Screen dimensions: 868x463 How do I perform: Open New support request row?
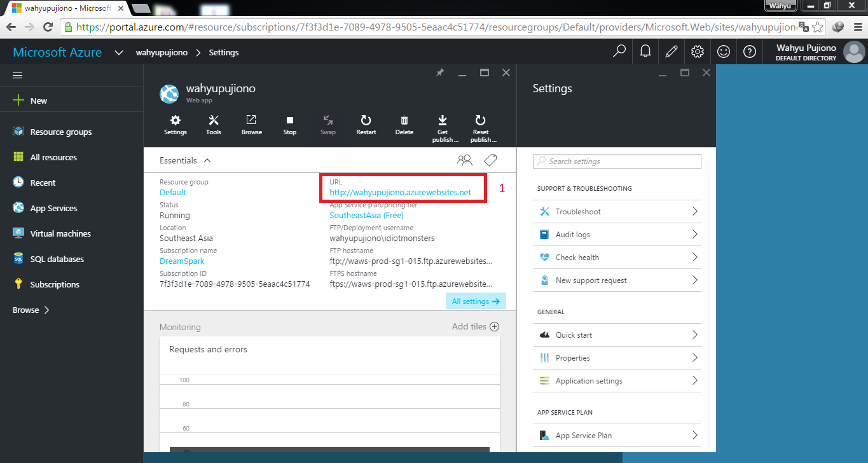[x=617, y=280]
